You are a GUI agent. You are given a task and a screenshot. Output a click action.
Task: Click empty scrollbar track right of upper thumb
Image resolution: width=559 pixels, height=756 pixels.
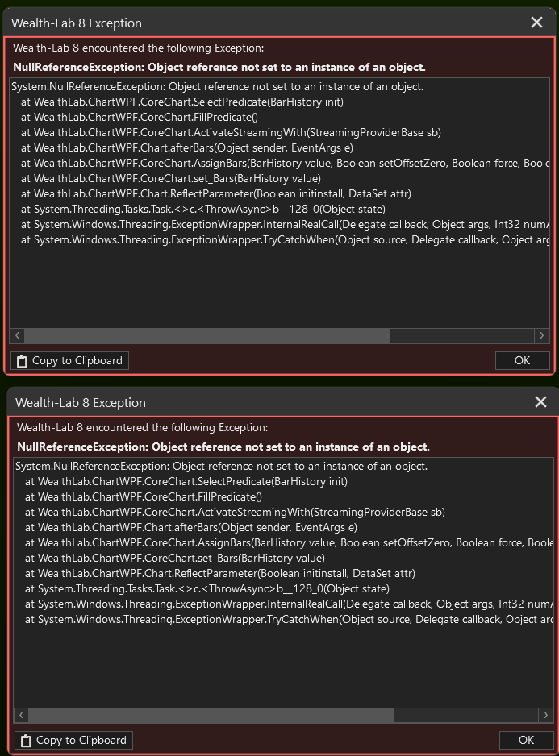[x=460, y=335]
